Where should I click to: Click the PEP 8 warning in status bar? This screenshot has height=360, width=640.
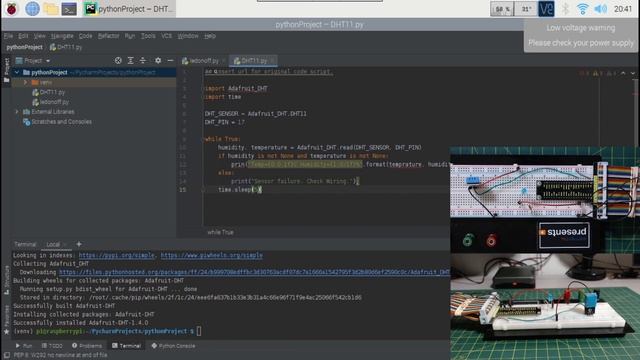pyautogui.click(x=60, y=355)
